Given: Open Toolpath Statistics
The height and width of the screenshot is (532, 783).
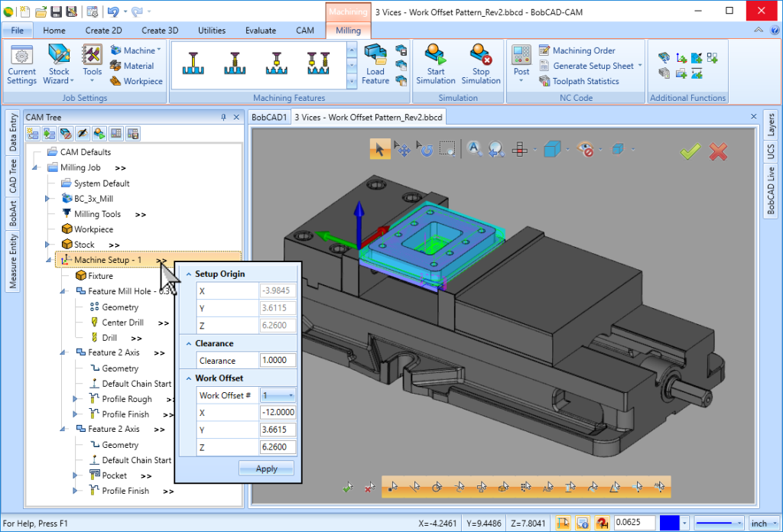Looking at the screenshot, I should [x=586, y=81].
